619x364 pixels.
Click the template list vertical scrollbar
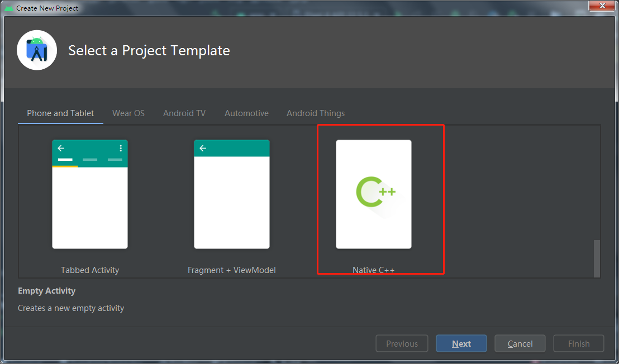click(x=597, y=258)
